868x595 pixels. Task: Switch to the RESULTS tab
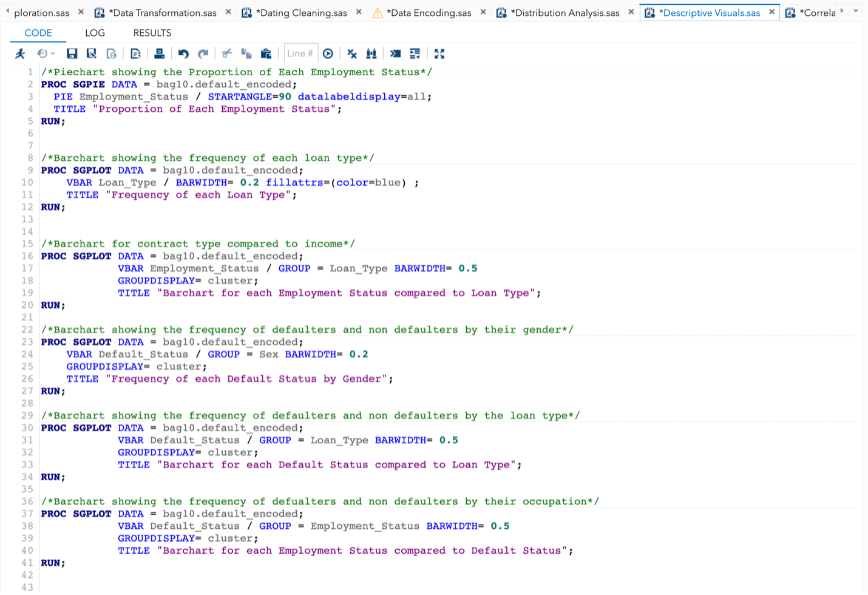152,33
